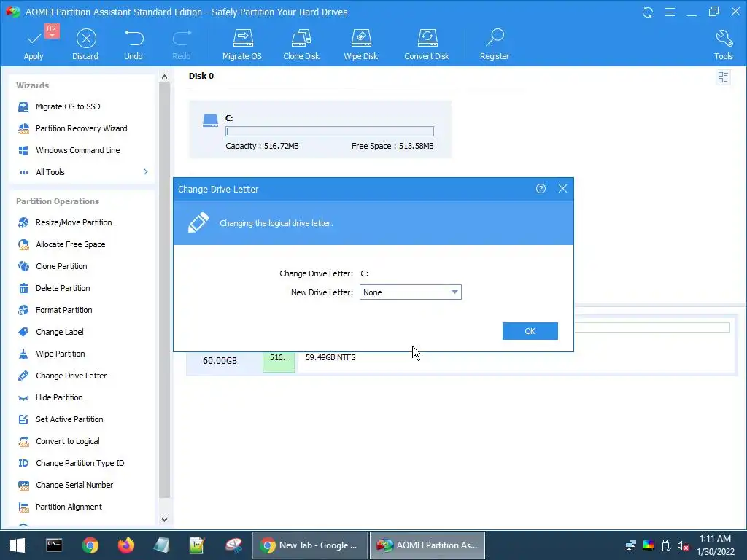Click the network tray icon
The width and height of the screenshot is (747, 560).
pyautogui.click(x=631, y=545)
